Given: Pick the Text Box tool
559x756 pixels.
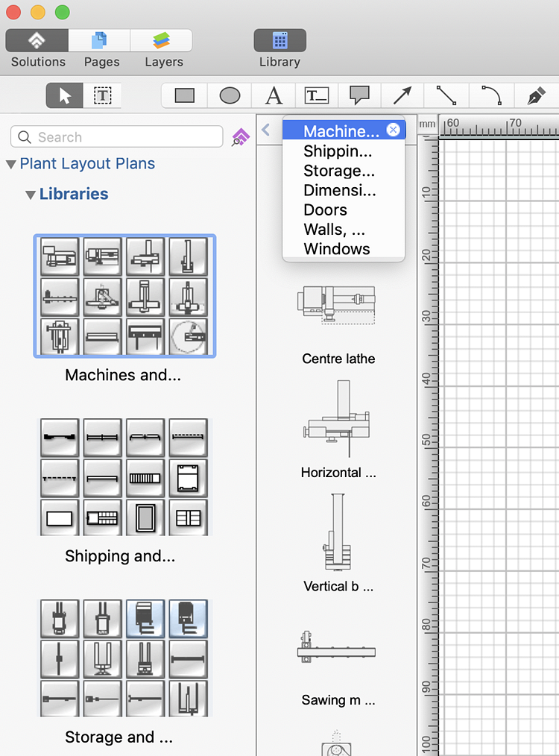Looking at the screenshot, I should 317,95.
